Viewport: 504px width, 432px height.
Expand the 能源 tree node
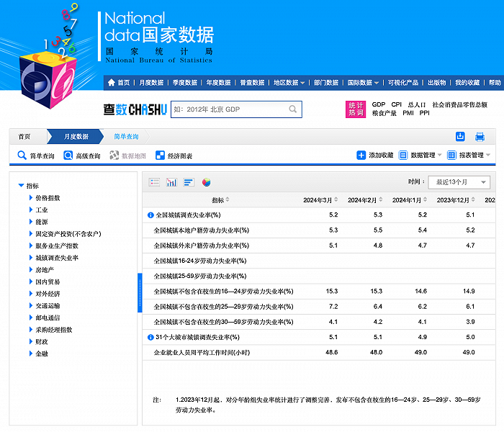31,222
